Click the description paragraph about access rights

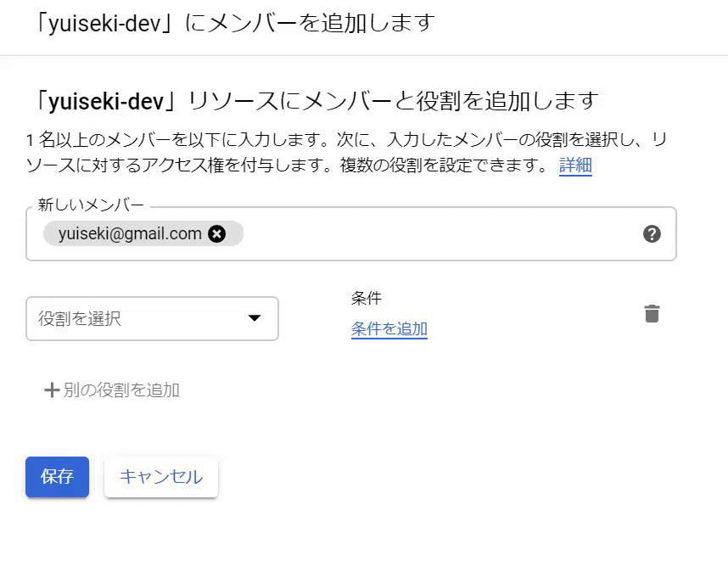click(x=339, y=153)
